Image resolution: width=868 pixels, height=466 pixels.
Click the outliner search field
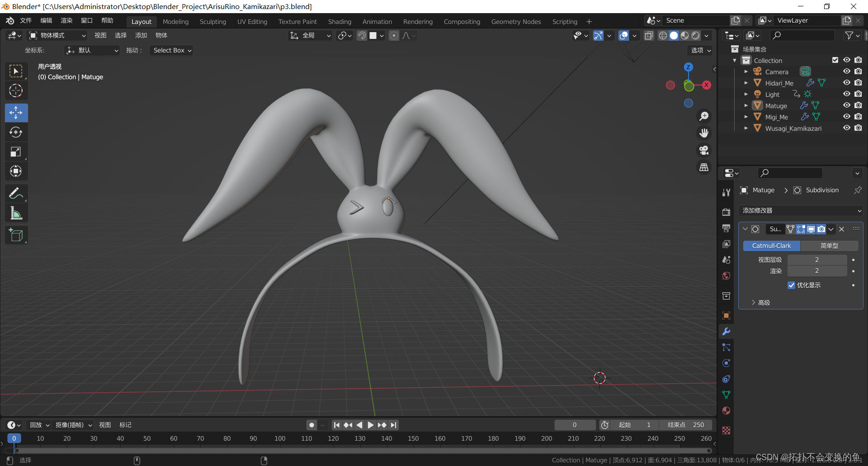point(802,35)
